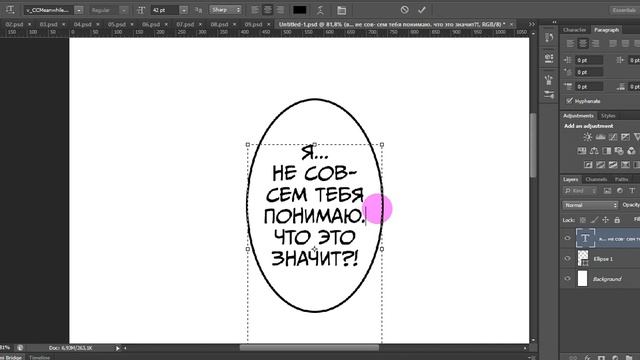Toggle the Character and Paragraph panels icon

pyautogui.click(x=342, y=10)
